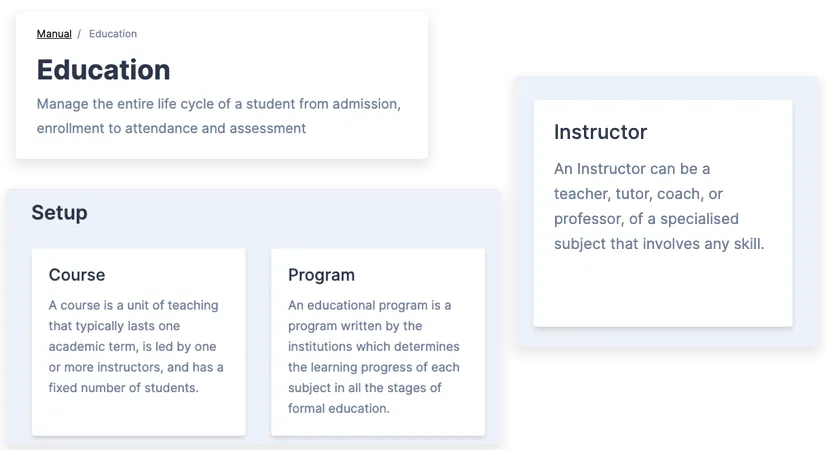Screen dimensions: 826x450
Task: Click the large Education page heading
Action: (103, 70)
